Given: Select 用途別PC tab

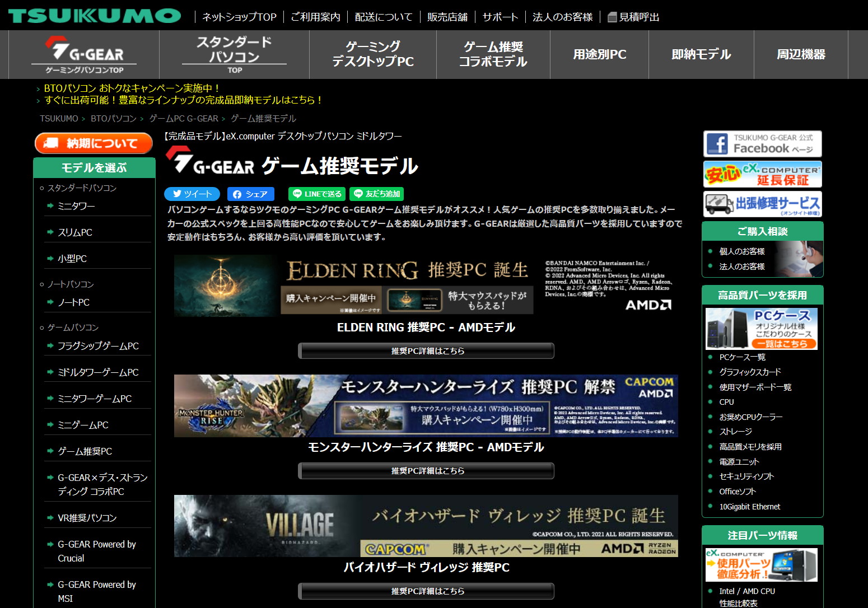Looking at the screenshot, I should point(599,54).
